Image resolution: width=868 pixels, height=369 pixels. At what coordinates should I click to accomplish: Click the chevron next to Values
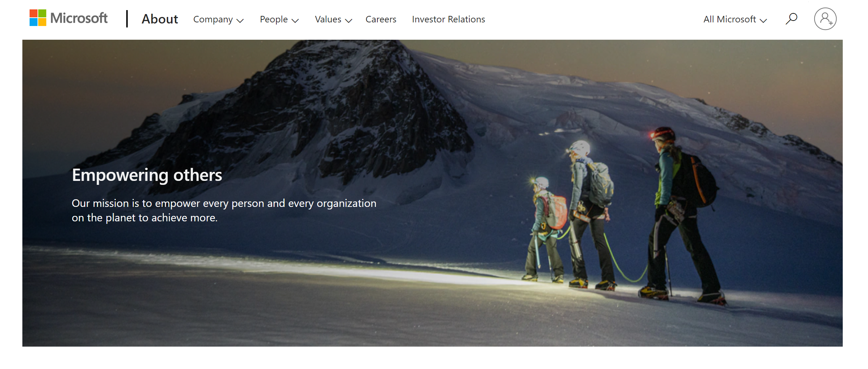click(348, 21)
